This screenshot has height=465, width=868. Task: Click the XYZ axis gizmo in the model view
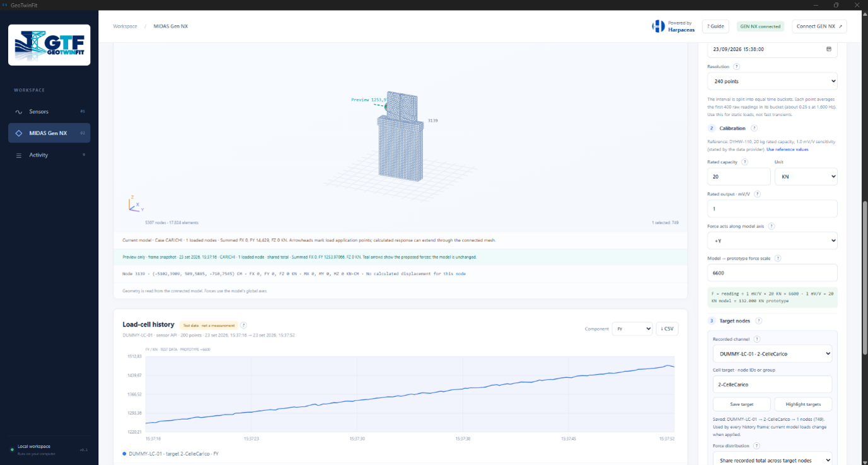[135, 204]
